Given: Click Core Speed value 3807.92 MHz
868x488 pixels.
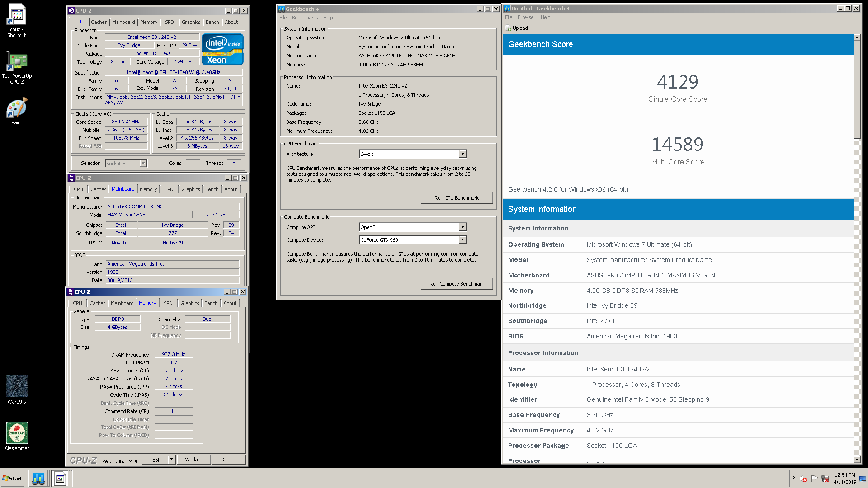Looking at the screenshot, I should [x=126, y=122].
